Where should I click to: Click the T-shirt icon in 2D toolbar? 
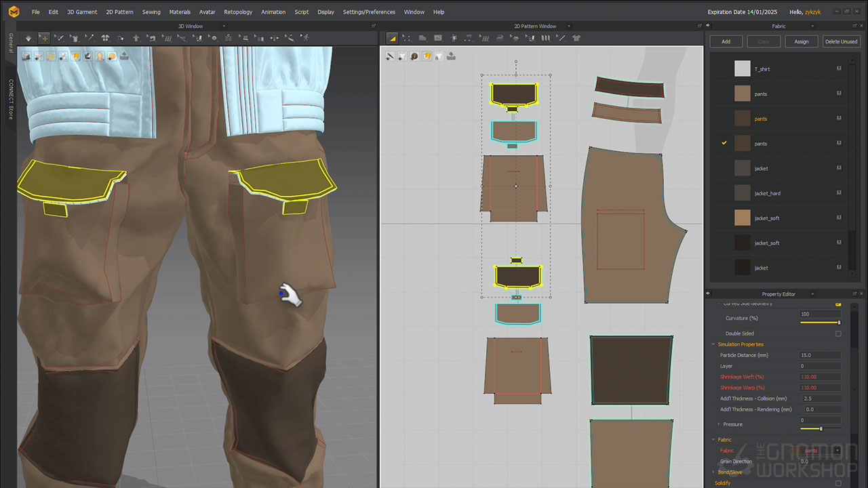[x=576, y=38]
